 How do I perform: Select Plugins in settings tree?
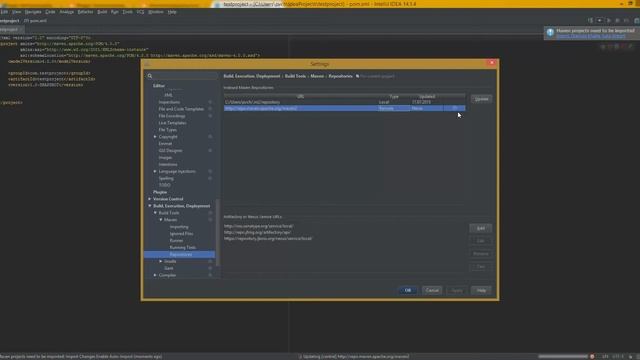pos(160,192)
